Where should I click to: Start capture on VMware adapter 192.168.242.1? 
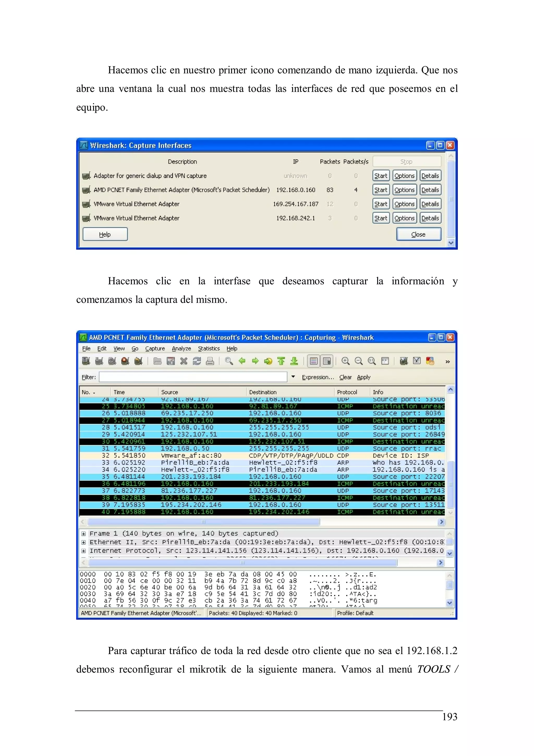pyautogui.click(x=381, y=218)
